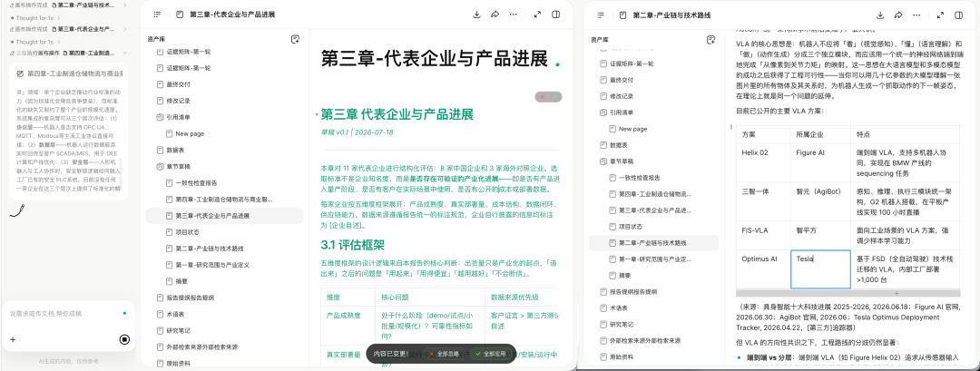Toggle the outline list icon in the 第二章 window
The height and width of the screenshot is (371, 980).
click(601, 15)
